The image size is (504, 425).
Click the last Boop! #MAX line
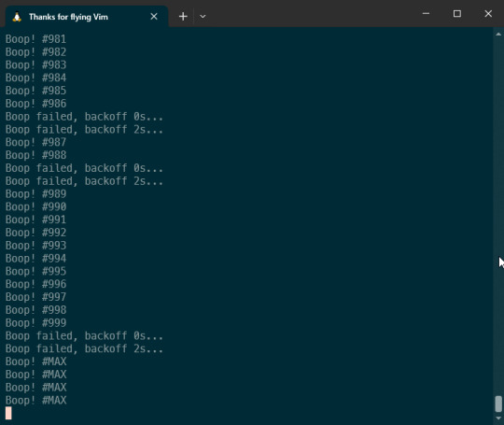36,400
